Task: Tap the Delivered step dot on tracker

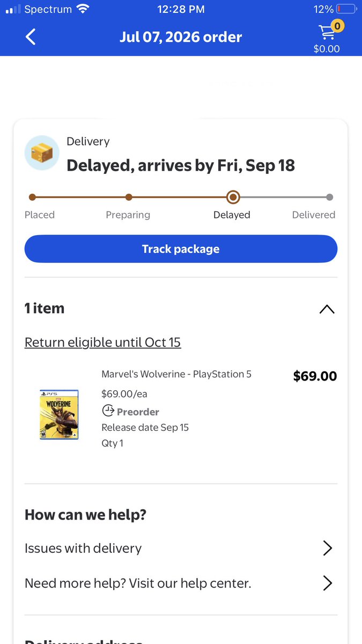Action: coord(329,197)
